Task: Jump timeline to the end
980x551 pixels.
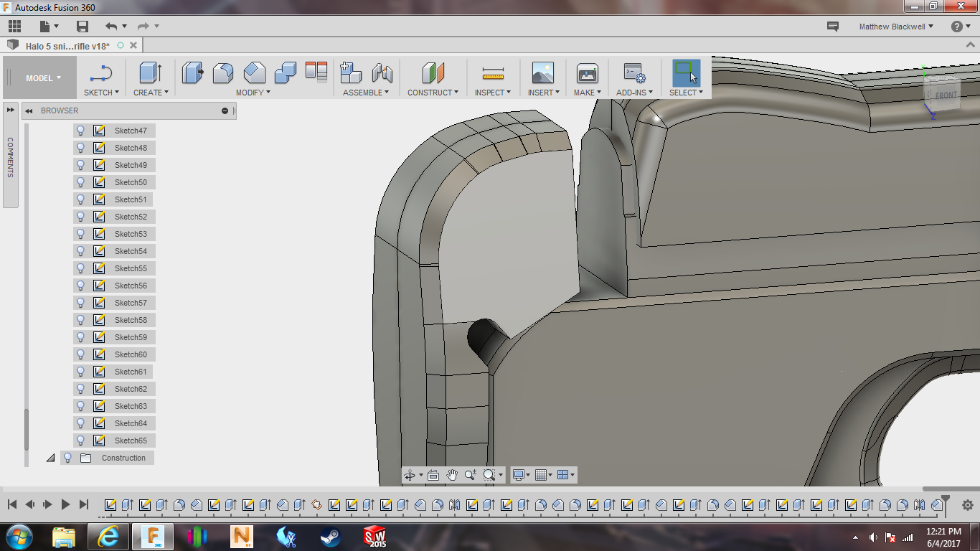Action: pos(84,505)
